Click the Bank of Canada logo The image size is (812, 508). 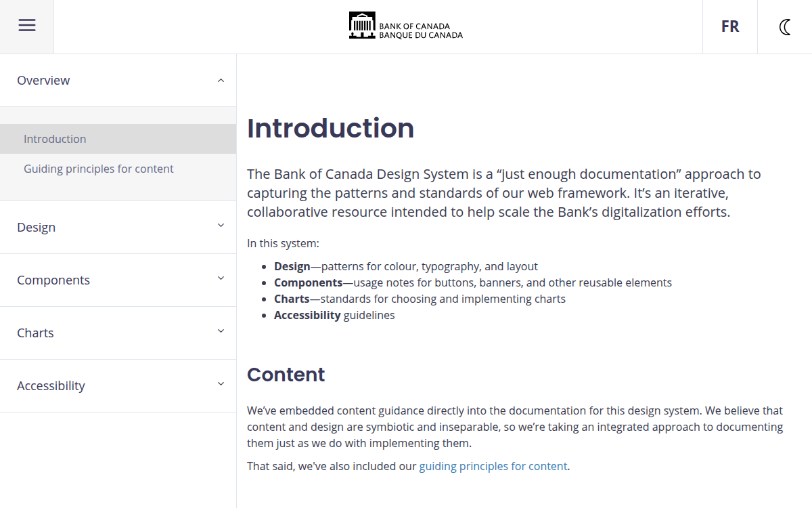pyautogui.click(x=406, y=26)
